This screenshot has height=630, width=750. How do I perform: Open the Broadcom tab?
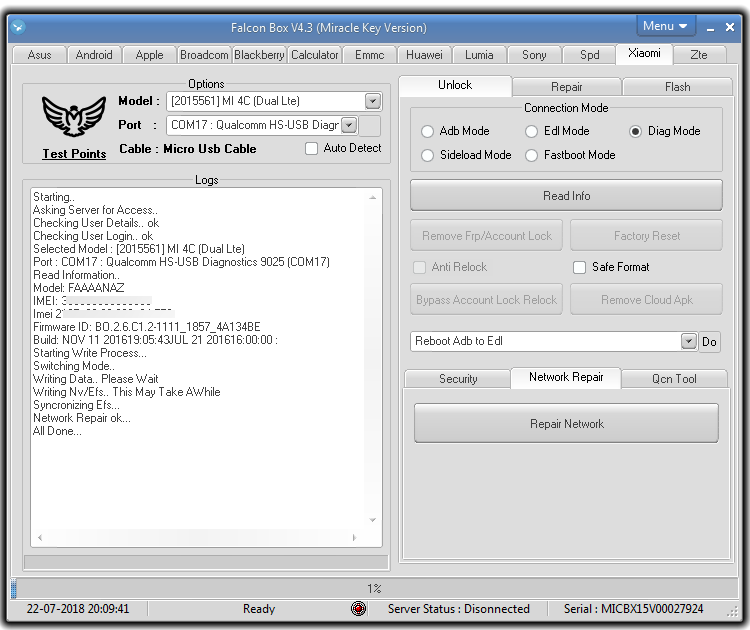click(204, 55)
